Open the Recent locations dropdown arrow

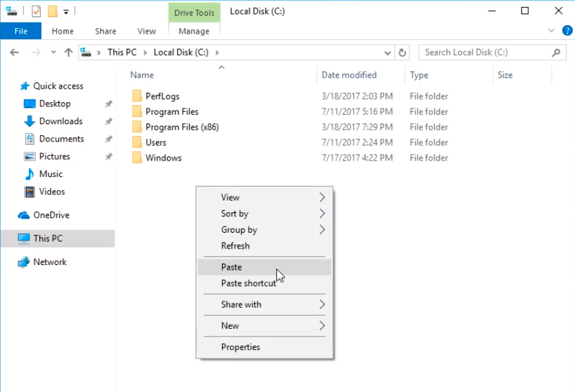point(54,52)
